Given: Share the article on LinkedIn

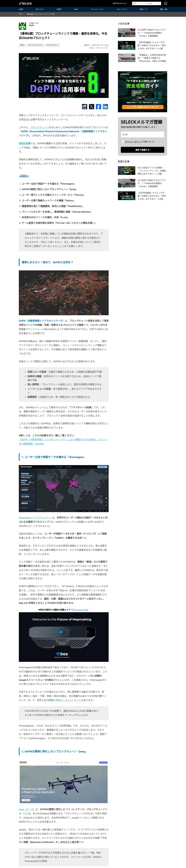Looking at the screenshot, I should pos(105,106).
